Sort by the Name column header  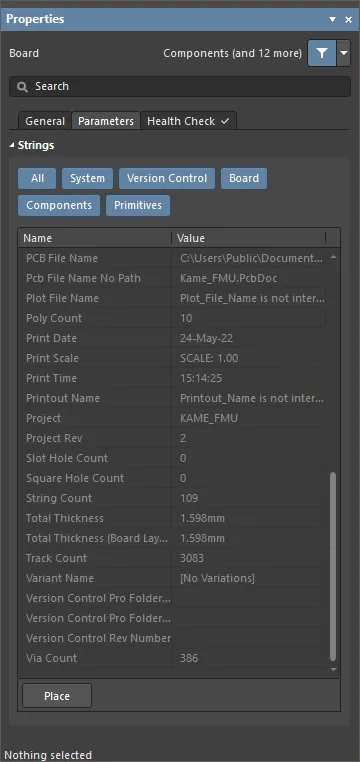pos(95,238)
